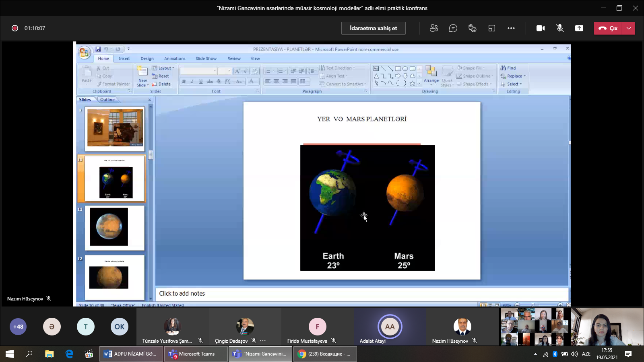Open Microsoft Edge from the taskbar
This screenshot has width=644, height=362.
click(x=69, y=354)
